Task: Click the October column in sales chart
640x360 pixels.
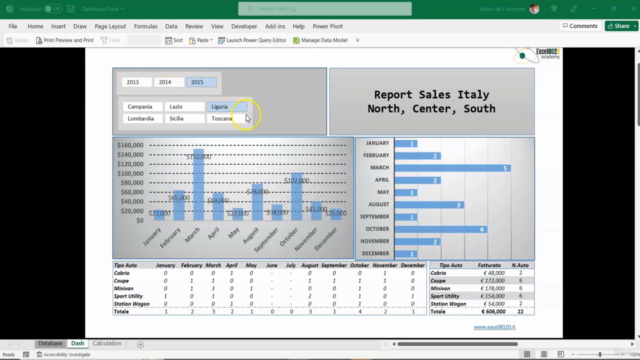Action: pos(296,196)
